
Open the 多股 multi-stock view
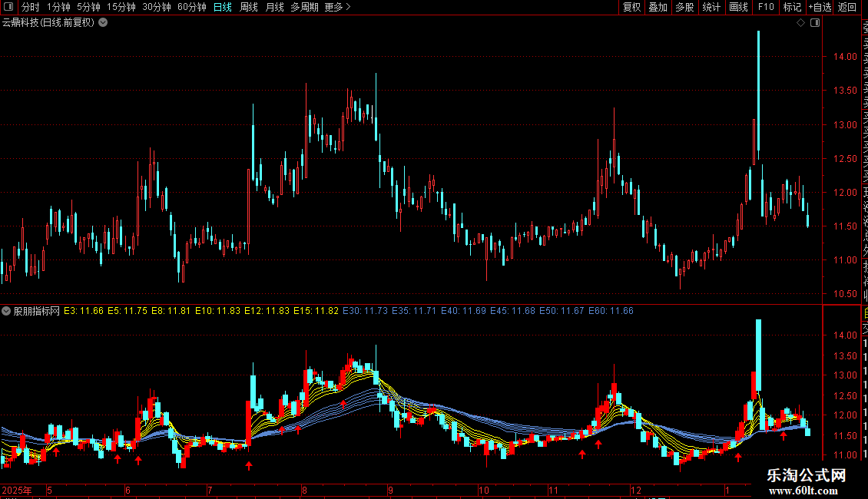click(684, 7)
